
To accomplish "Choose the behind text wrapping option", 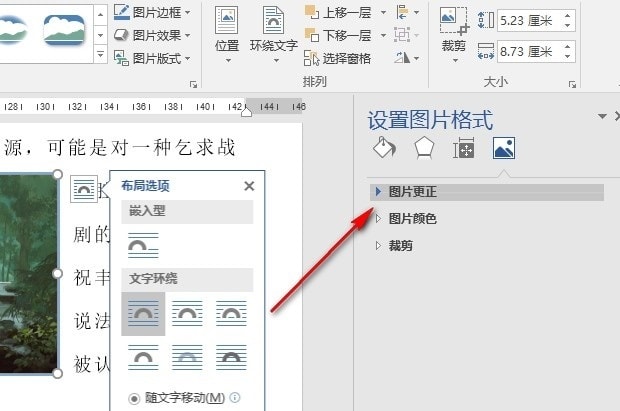I will (x=187, y=358).
